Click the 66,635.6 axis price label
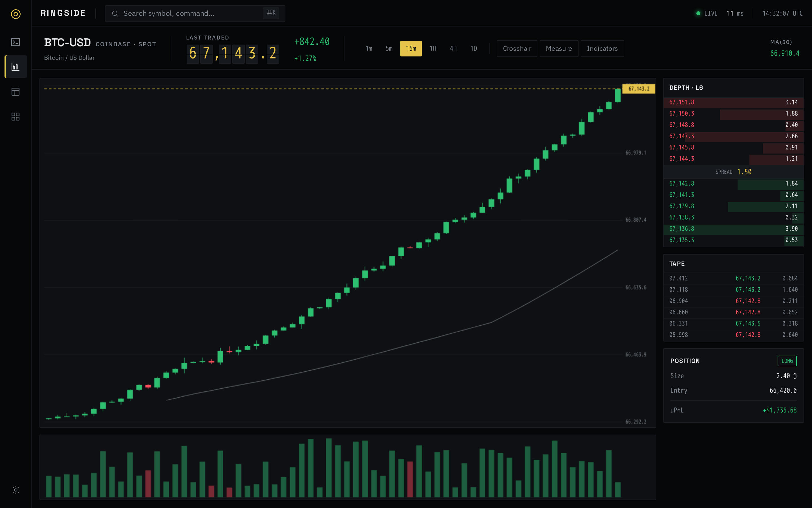 tap(636, 287)
